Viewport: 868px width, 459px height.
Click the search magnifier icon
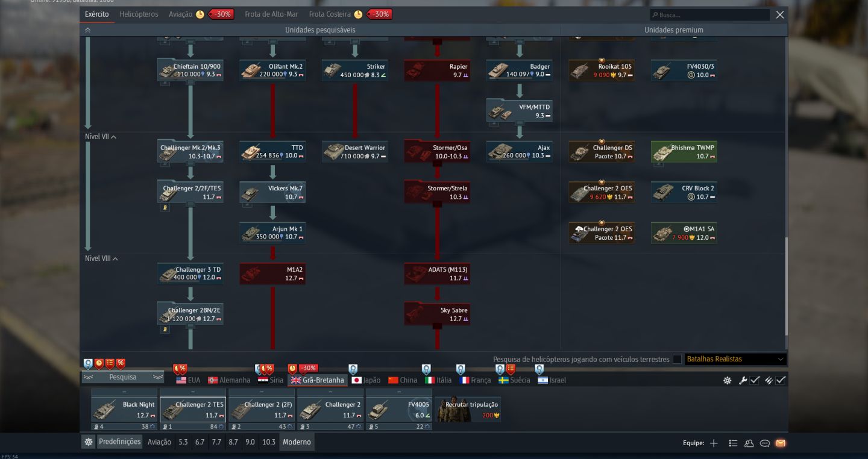[x=655, y=15]
